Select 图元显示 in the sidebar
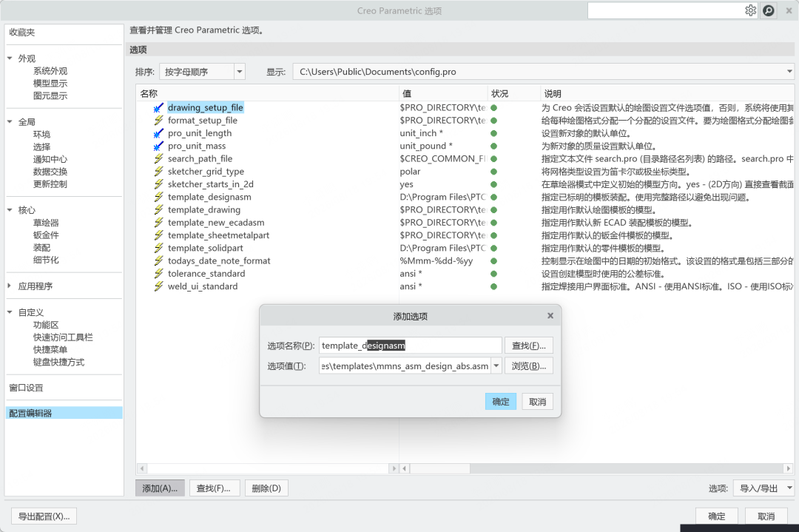 pos(50,95)
